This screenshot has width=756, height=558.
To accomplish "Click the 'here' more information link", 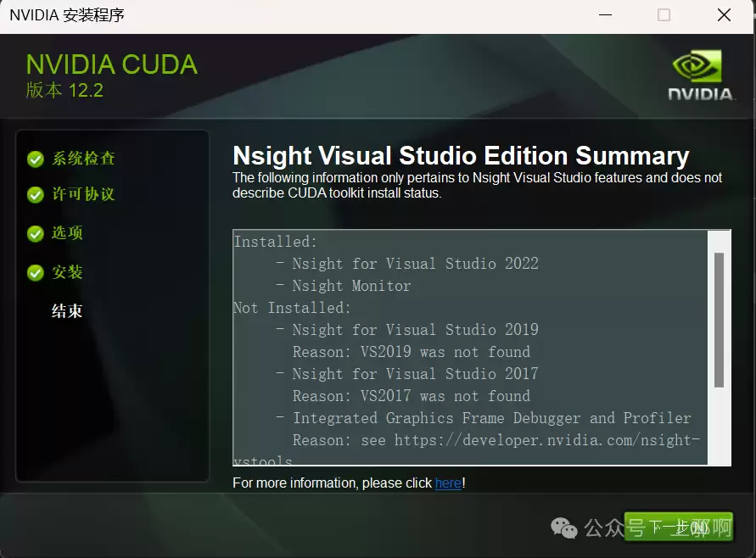I will point(448,483).
